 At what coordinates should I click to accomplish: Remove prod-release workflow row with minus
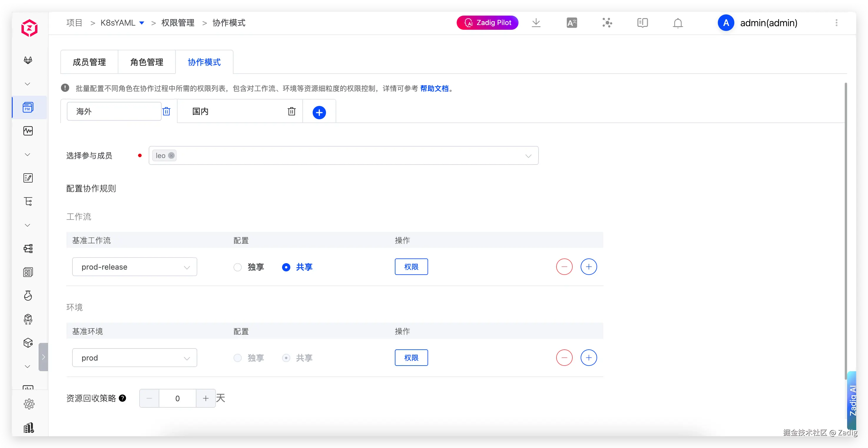click(x=564, y=267)
